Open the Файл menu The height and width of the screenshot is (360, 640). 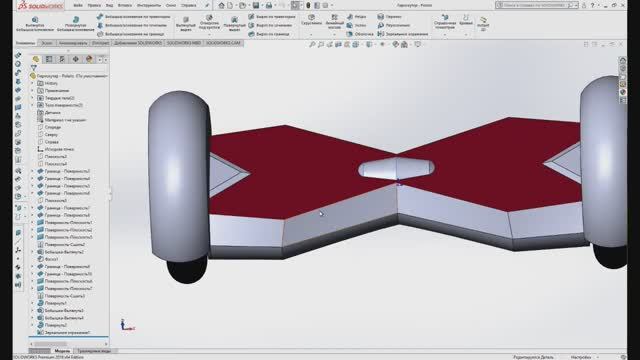[78, 5]
